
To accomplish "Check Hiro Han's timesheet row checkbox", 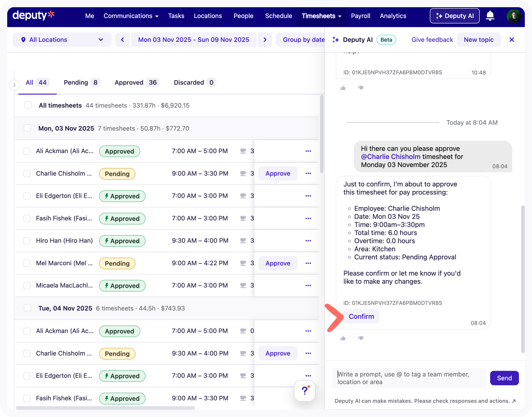I will [x=27, y=241].
